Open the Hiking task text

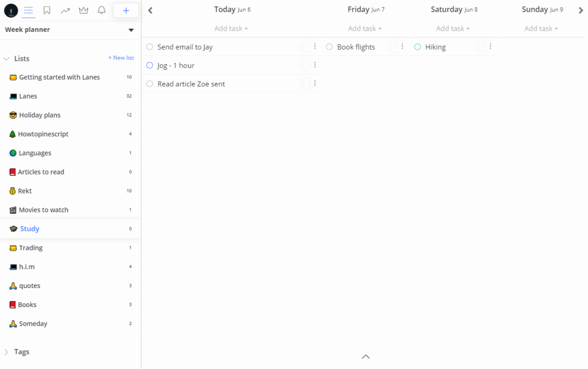(435, 47)
